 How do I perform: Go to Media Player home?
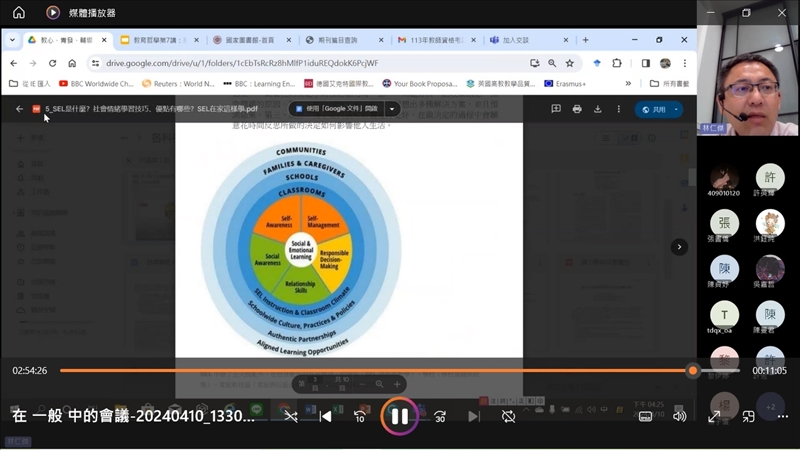18,12
